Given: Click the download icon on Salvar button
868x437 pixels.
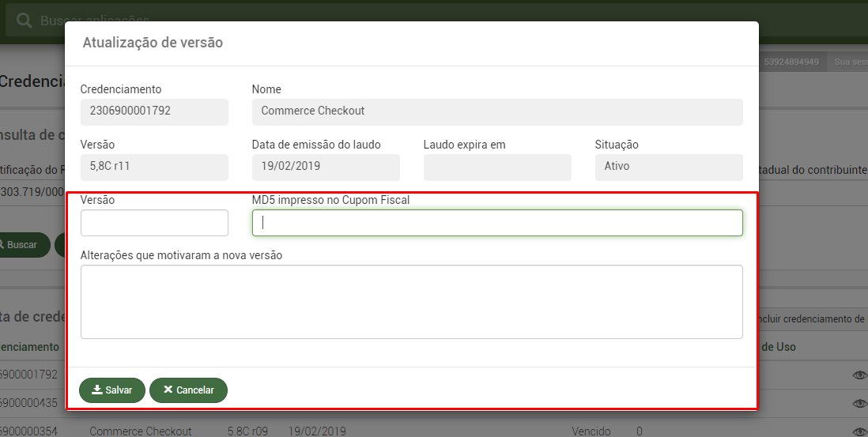Looking at the screenshot, I should 97,390.
